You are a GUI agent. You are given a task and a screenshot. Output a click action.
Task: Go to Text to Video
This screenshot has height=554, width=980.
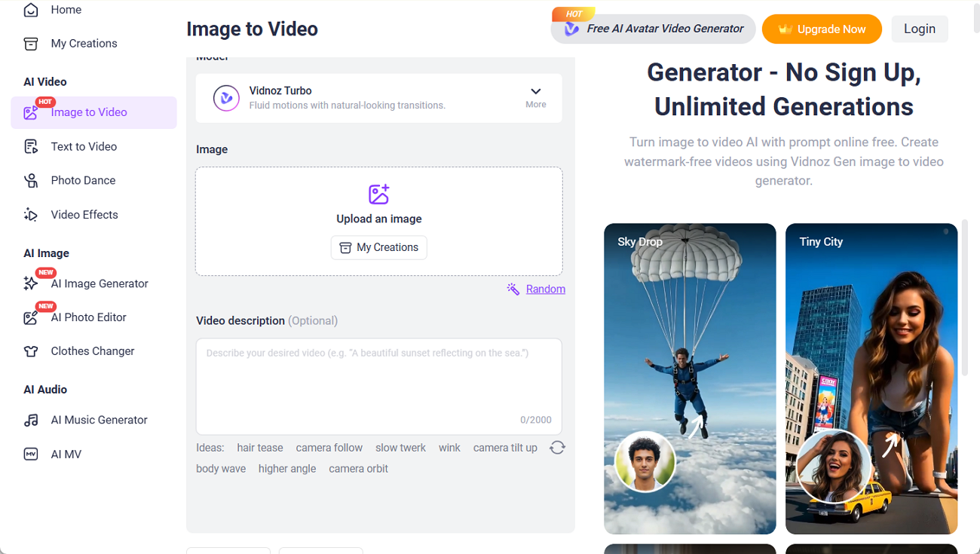click(84, 147)
